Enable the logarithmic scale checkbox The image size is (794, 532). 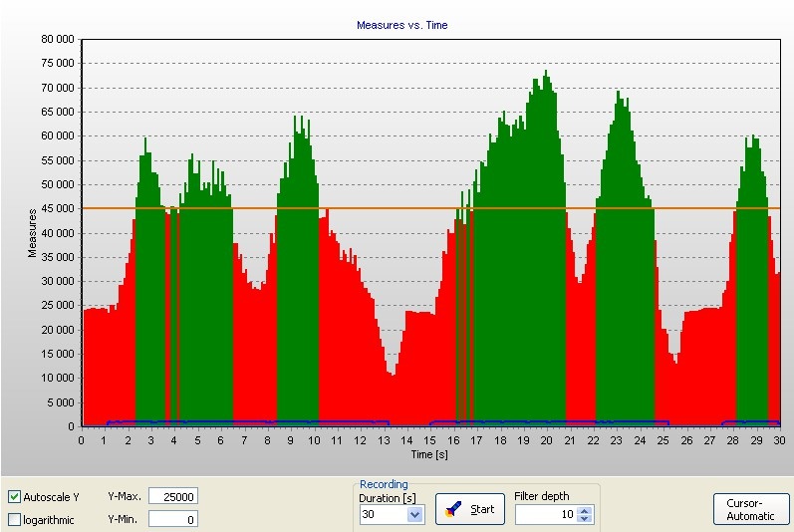tap(15, 519)
